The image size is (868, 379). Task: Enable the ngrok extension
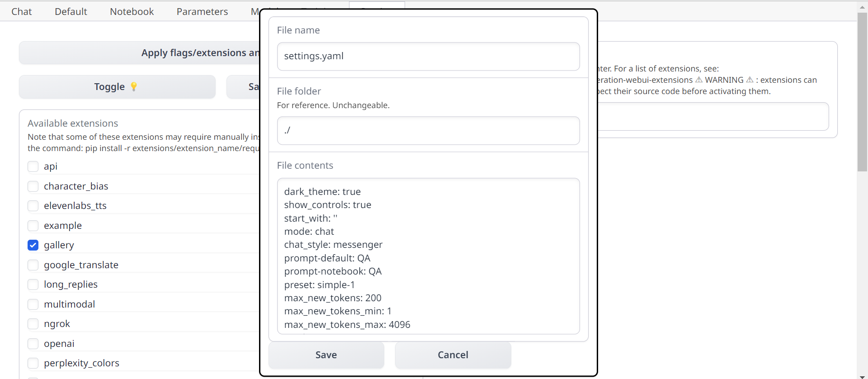pyautogui.click(x=33, y=323)
